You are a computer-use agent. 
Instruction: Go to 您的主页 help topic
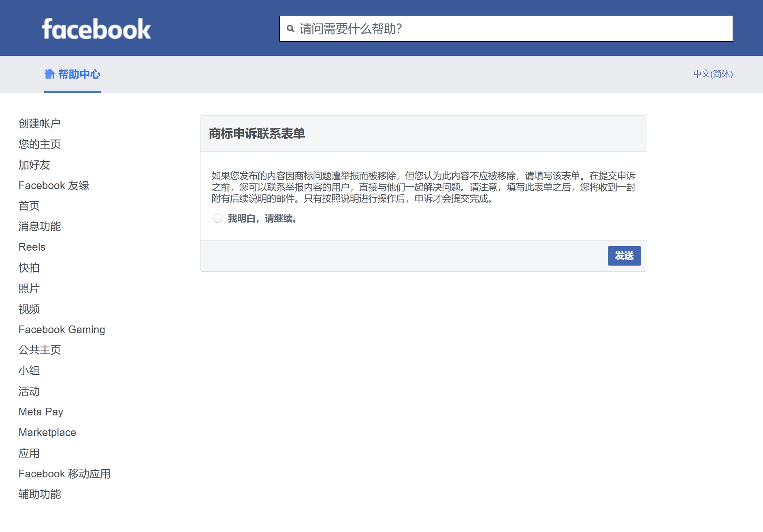click(x=40, y=144)
